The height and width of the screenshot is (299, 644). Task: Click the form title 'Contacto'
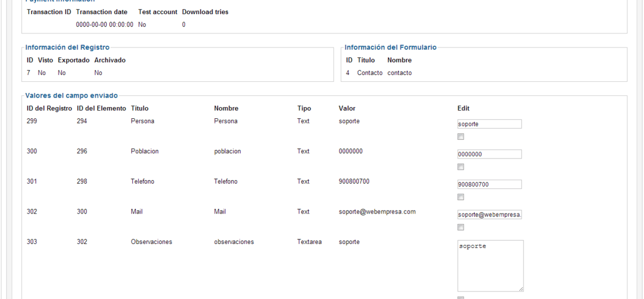369,73
